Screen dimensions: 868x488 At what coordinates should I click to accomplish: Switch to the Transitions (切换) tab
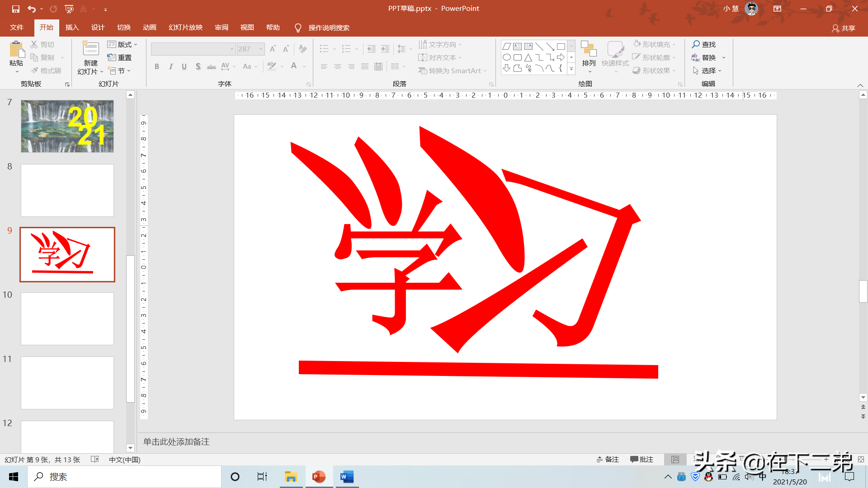click(x=124, y=28)
